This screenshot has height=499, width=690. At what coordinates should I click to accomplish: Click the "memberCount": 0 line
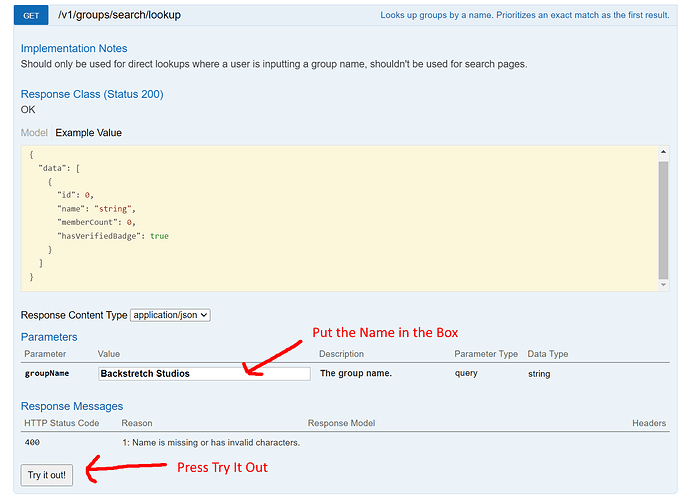pos(96,222)
